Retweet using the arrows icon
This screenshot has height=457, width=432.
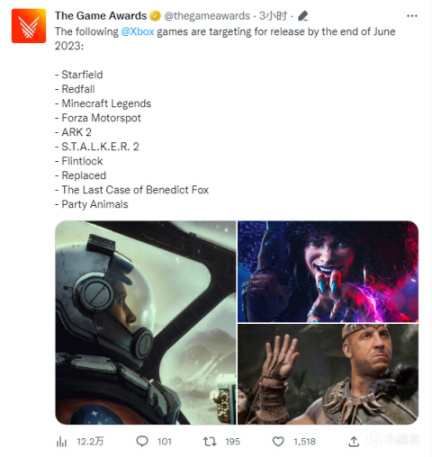point(210,442)
